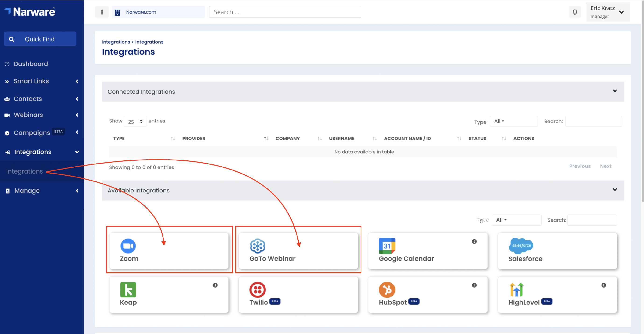This screenshot has height=334, width=644.
Task: Click Quick Find button
Action: coord(40,39)
